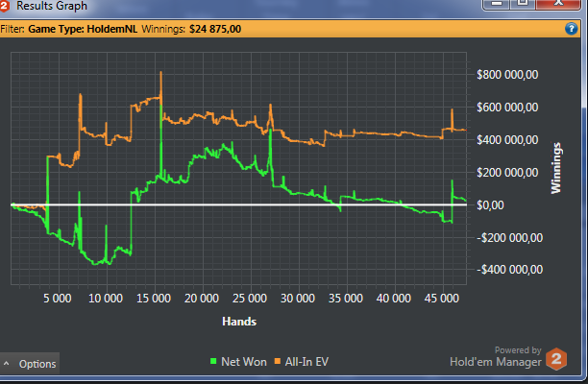Click the green Net Won legend swatch
This screenshot has height=384, width=588.
pos(213,361)
